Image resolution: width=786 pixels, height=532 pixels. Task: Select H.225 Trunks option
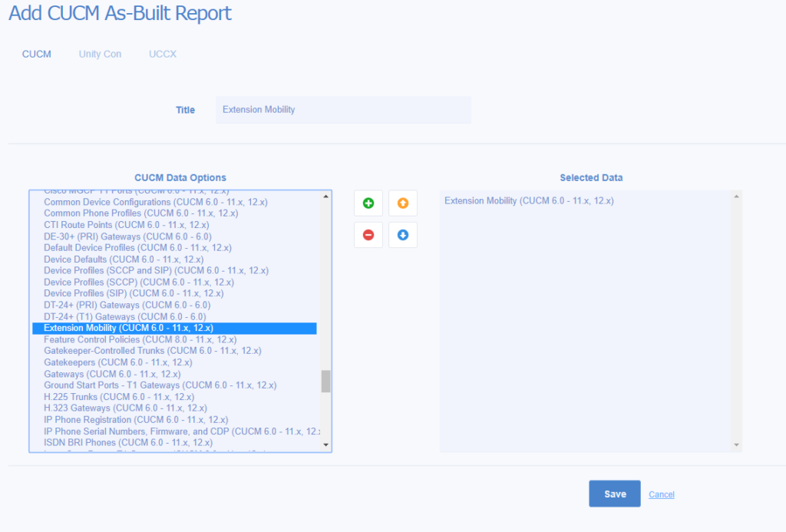point(174,397)
